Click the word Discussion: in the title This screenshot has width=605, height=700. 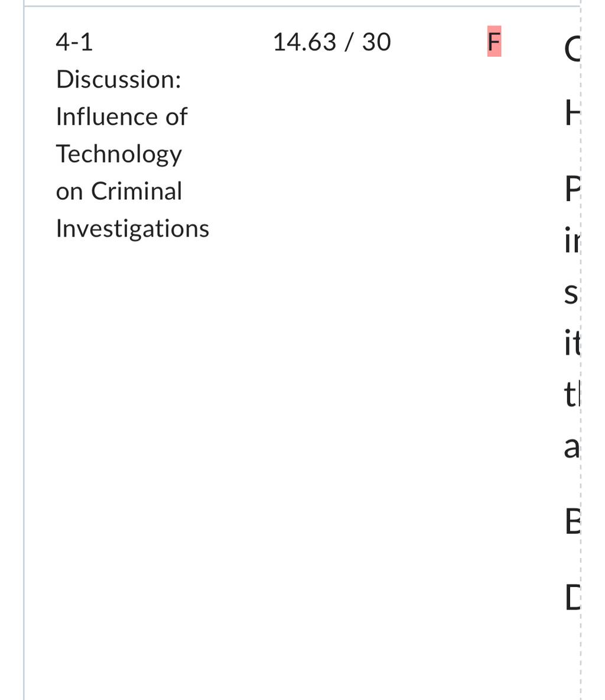pyautogui.click(x=119, y=79)
